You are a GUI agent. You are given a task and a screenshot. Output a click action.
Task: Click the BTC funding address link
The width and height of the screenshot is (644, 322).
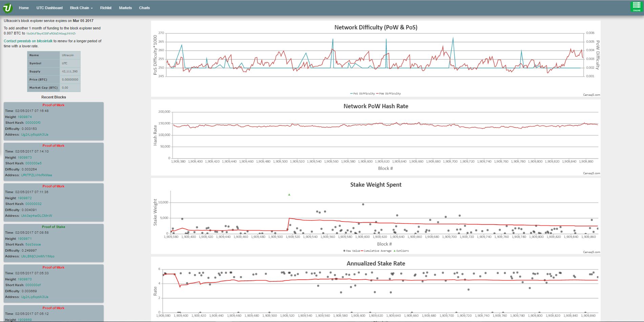tap(51, 33)
